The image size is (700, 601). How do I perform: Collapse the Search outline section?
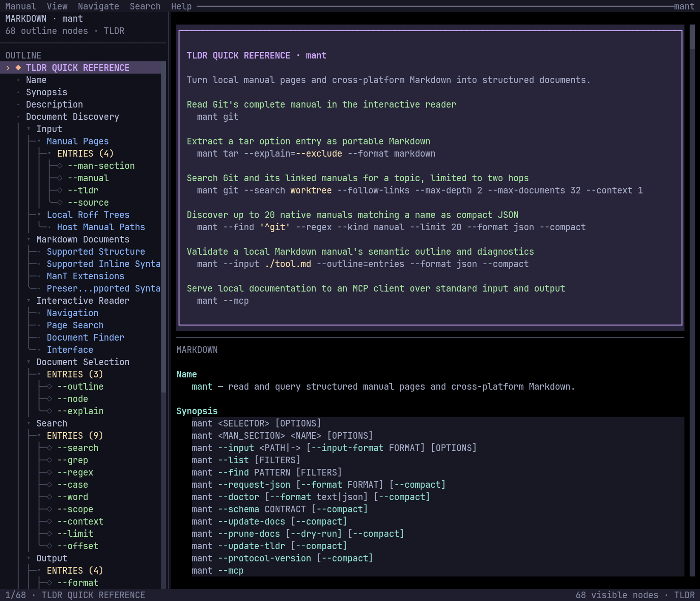pos(29,423)
